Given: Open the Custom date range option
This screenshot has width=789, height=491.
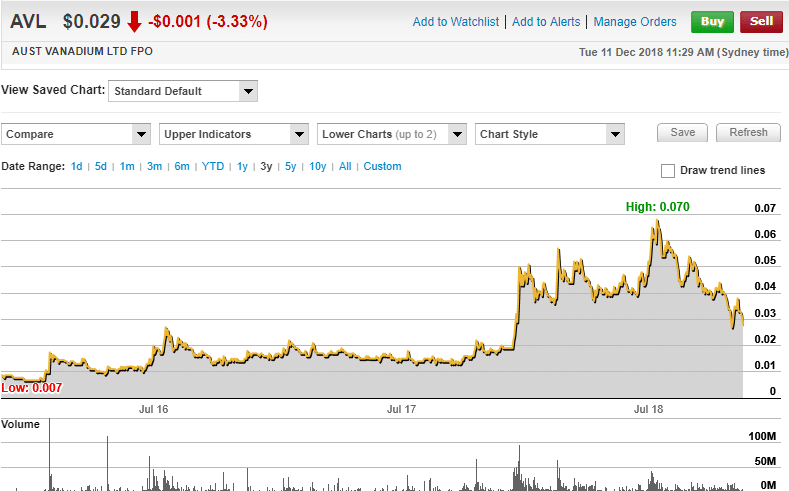Looking at the screenshot, I should (x=382, y=167).
